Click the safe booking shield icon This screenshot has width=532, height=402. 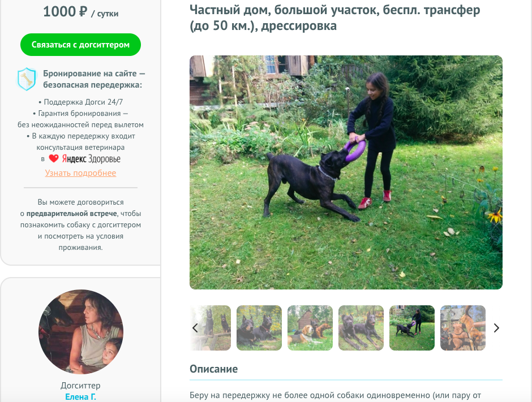pos(27,79)
